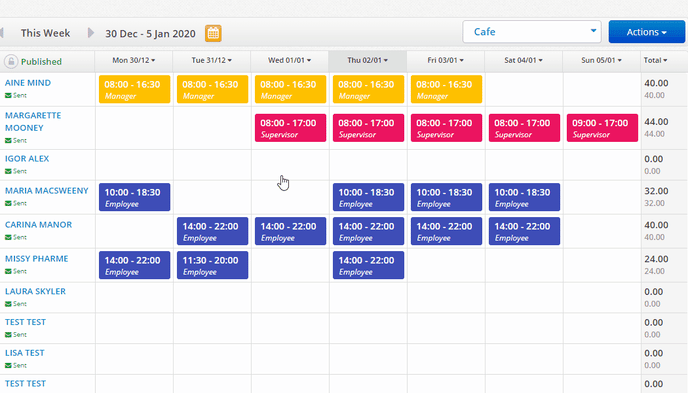Select Missy Pharme Monday 14:00 shift
The image size is (688, 393).
coord(134,265)
